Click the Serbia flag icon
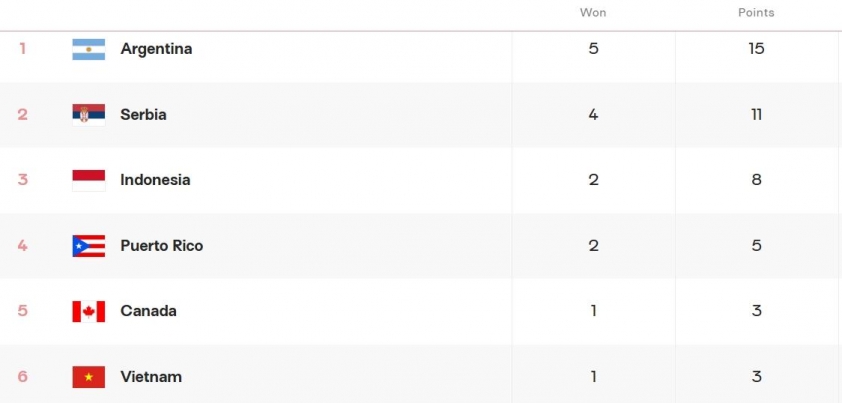Viewport: 842px width, 403px height. (x=89, y=114)
